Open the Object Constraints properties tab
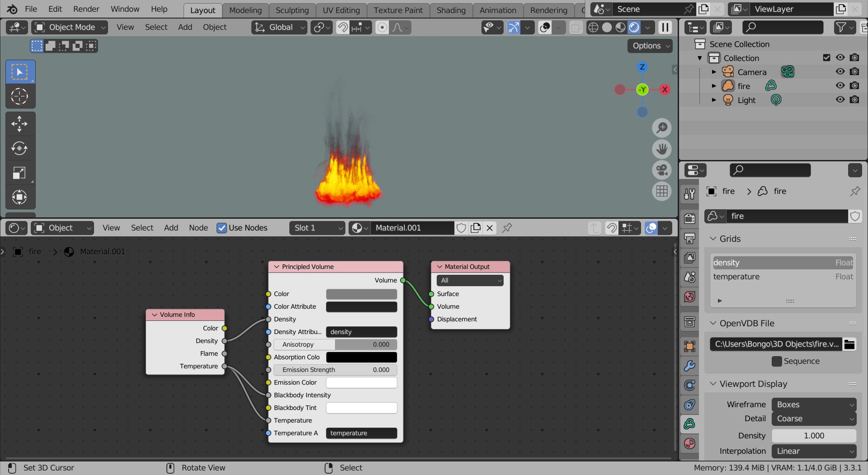Screen dimensions: 868x475 click(x=689, y=404)
